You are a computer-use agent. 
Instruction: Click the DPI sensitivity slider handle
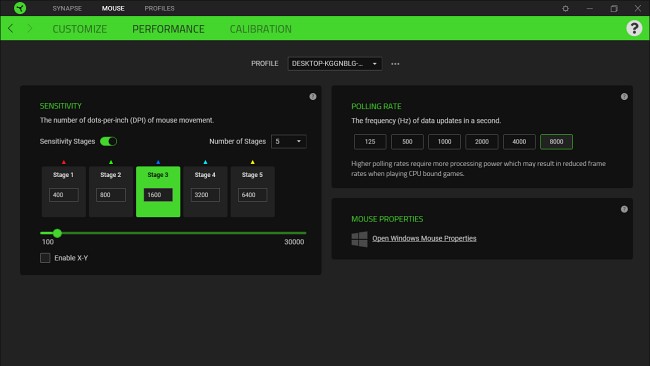click(x=57, y=233)
